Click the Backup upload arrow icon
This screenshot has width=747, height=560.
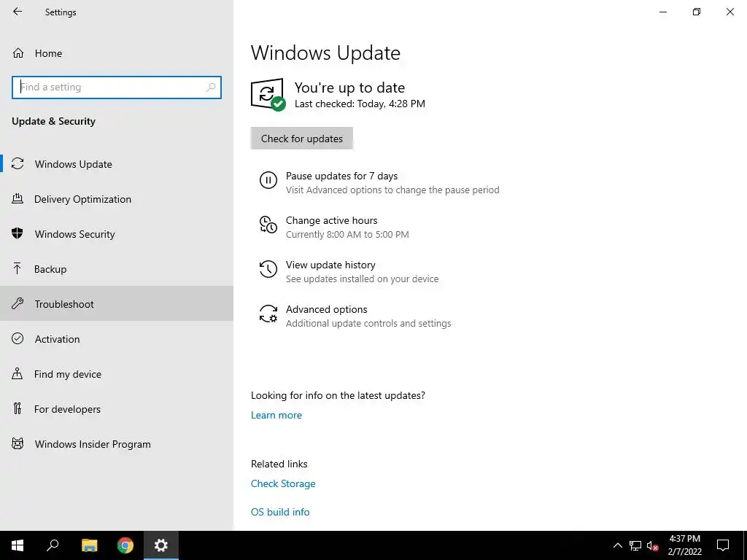(18, 268)
